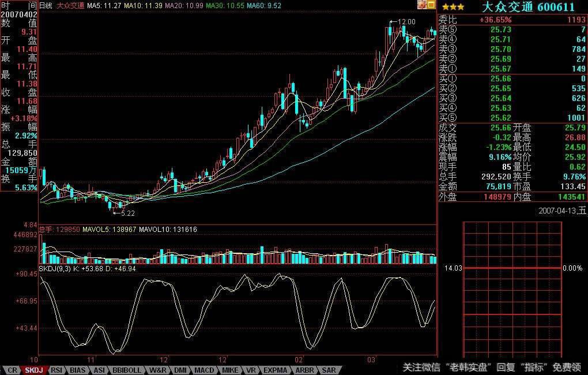Click the 2007-04-13 date label
Image resolution: width=588 pixels, height=375 pixels.
[562, 211]
